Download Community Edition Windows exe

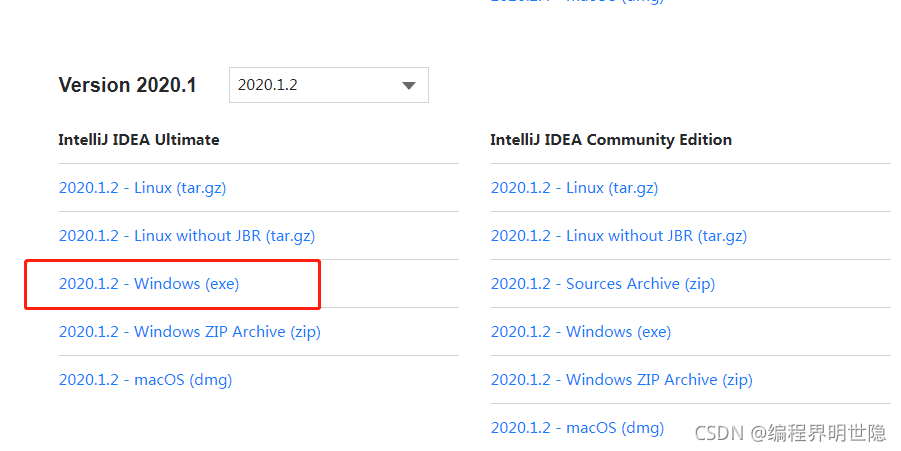[x=581, y=332]
